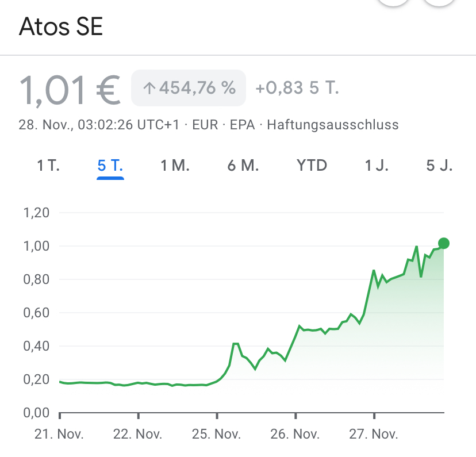The height and width of the screenshot is (457, 476).
Task: Show the 1 J. chart range
Action: (377, 166)
